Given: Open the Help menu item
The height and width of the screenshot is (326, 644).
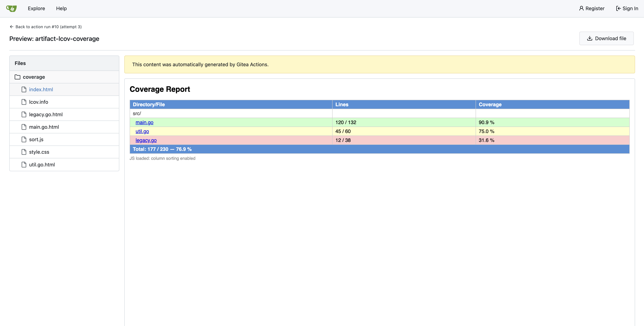Looking at the screenshot, I should pos(61,9).
